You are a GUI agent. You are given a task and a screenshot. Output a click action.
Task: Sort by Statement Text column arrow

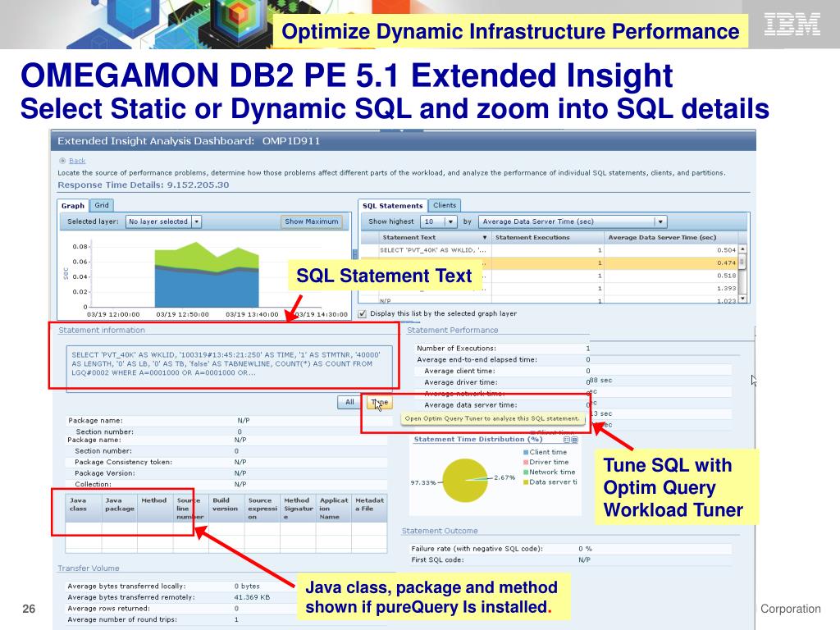[484, 237]
